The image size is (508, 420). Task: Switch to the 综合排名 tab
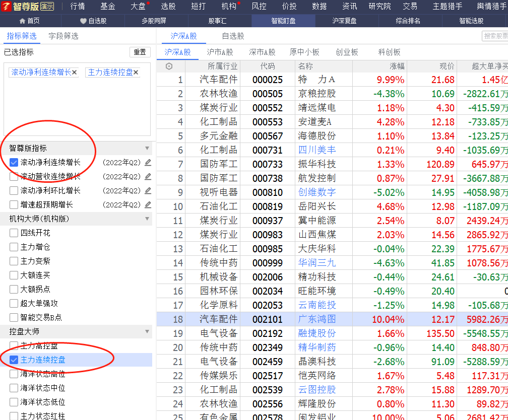click(x=408, y=21)
